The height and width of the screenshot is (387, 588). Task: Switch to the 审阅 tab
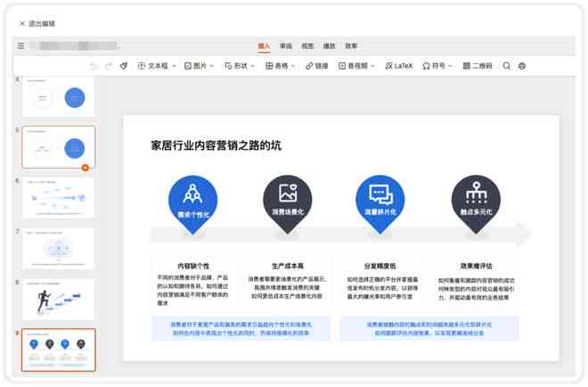(286, 45)
